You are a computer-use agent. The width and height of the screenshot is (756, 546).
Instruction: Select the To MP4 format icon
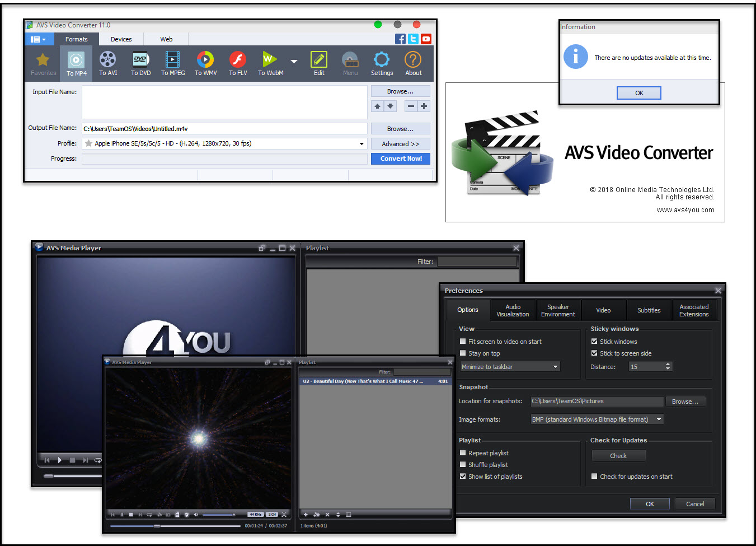[77, 64]
